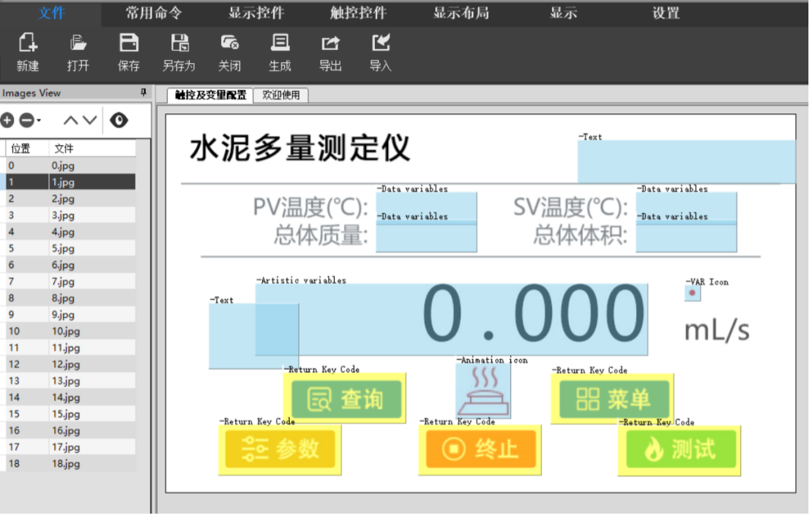Viewport: 812px width, 516px height.
Task: Select the 触控及变量配置 document tab
Action: pos(210,95)
